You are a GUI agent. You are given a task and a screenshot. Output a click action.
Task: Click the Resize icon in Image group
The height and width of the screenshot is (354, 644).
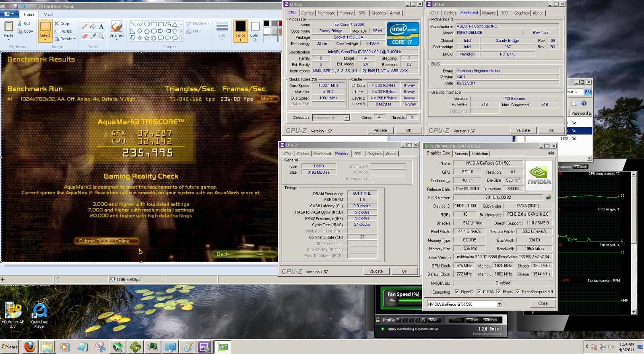pos(57,31)
